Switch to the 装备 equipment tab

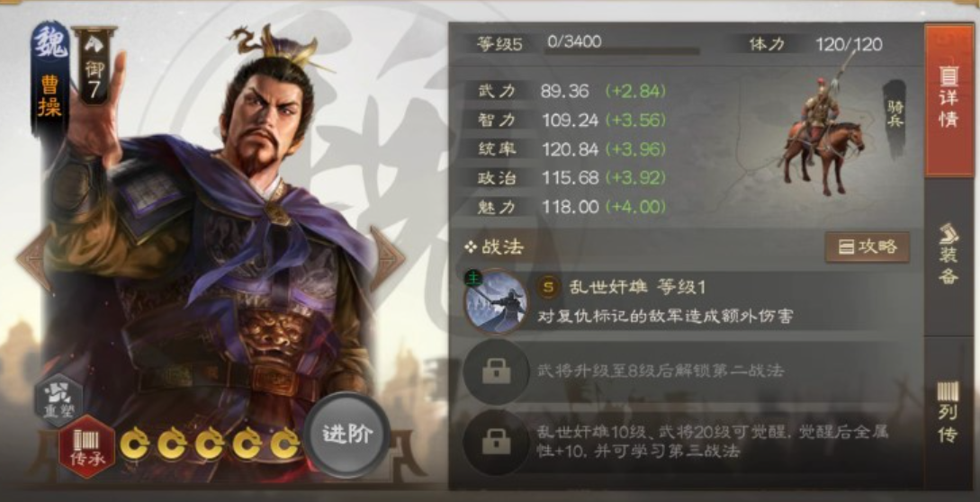click(949, 255)
